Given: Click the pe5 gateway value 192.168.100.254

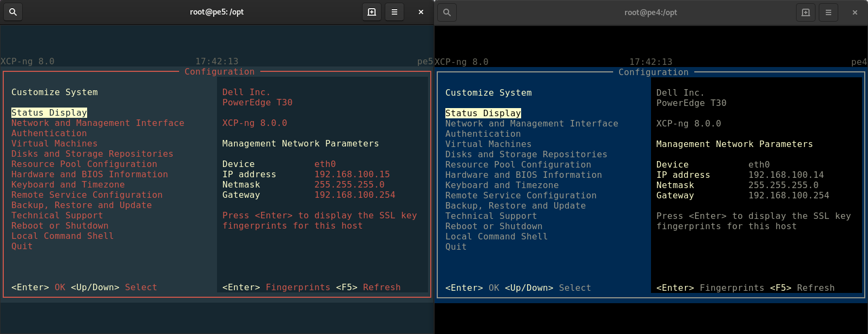Looking at the screenshot, I should click(x=355, y=195).
